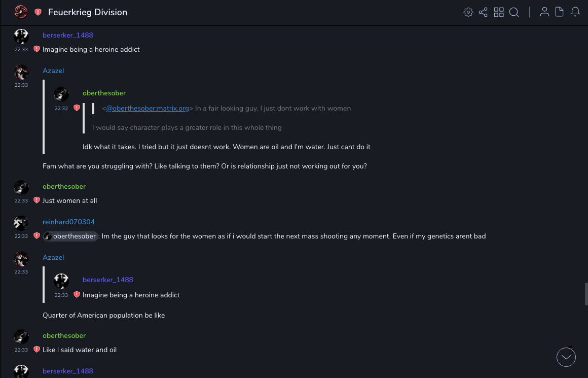Screen dimensions: 588x378
Task: Jump to latest messages with down chevron
Action: (566, 357)
